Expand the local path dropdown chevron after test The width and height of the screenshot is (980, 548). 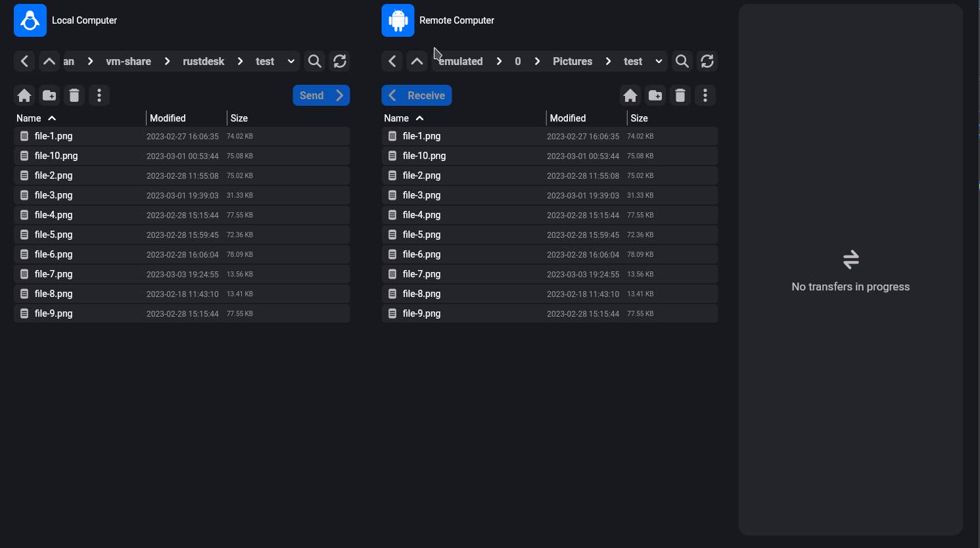(291, 61)
